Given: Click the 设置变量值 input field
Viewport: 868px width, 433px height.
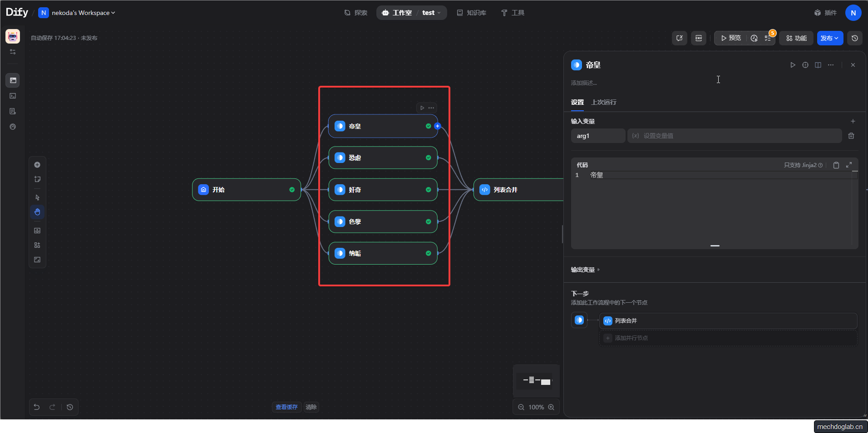Looking at the screenshot, I should [x=734, y=136].
